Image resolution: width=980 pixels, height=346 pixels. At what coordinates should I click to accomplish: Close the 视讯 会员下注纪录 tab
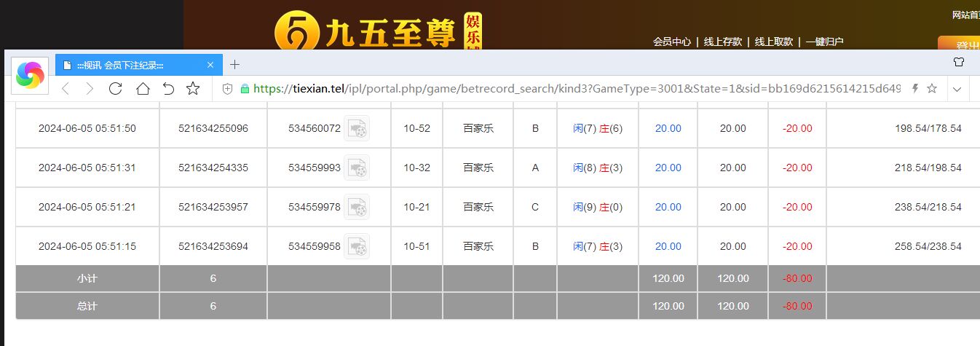(x=210, y=65)
